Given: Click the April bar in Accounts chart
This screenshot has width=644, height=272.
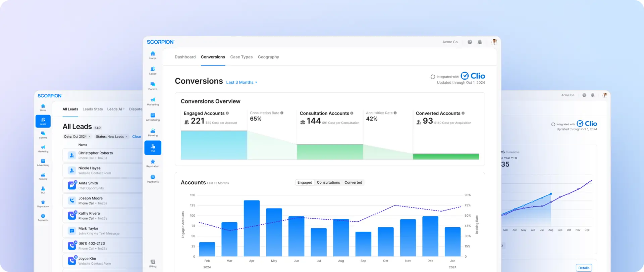Looking at the screenshot, I should 252,228.
